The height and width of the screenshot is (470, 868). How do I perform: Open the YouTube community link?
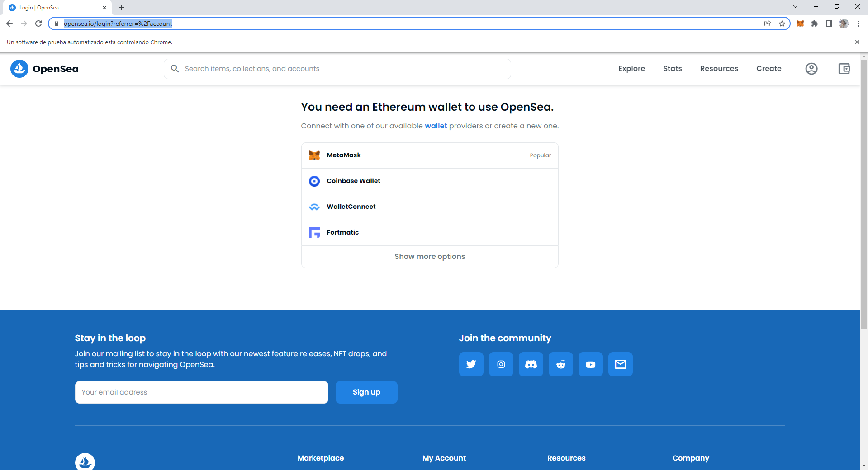click(591, 364)
